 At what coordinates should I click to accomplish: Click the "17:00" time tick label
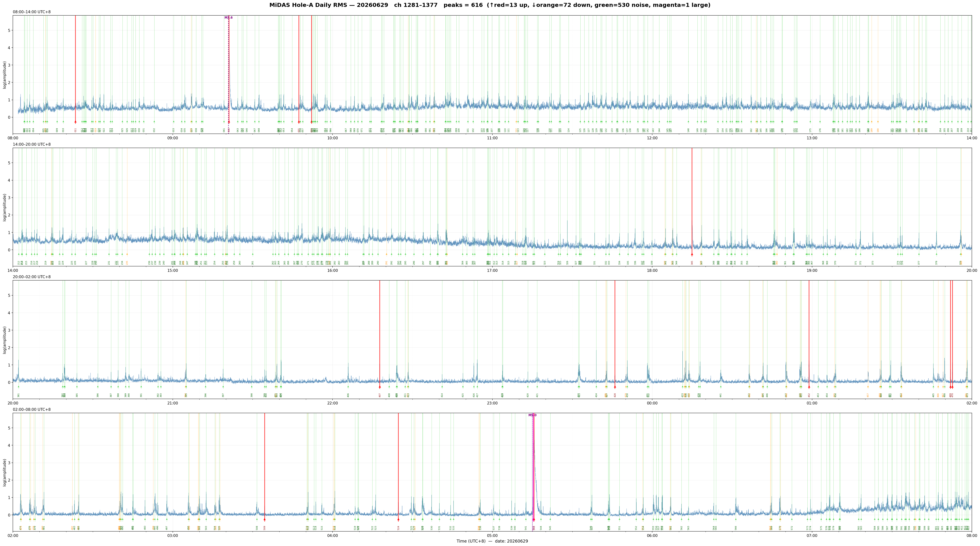pos(492,271)
